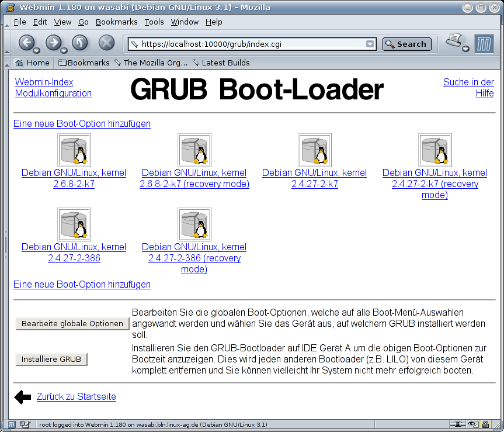The image size is (504, 432).
Task: Click the Search button
Action: (x=406, y=44)
